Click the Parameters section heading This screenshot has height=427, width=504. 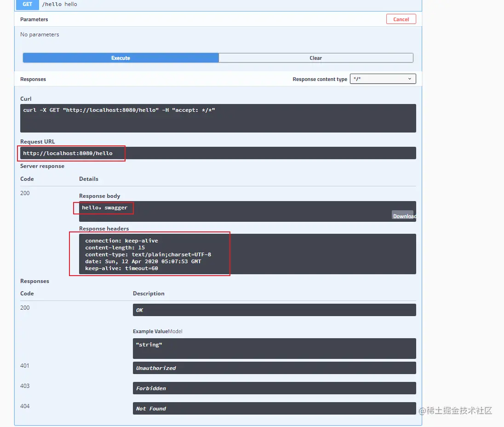click(34, 19)
